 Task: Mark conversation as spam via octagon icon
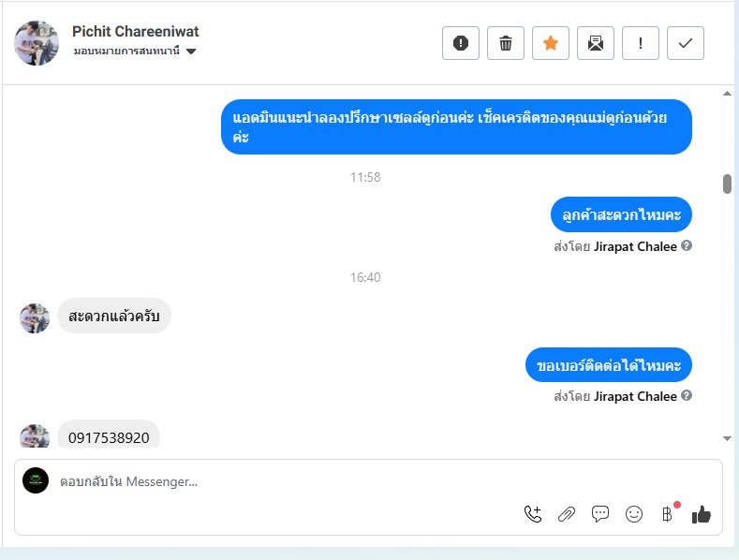[461, 43]
